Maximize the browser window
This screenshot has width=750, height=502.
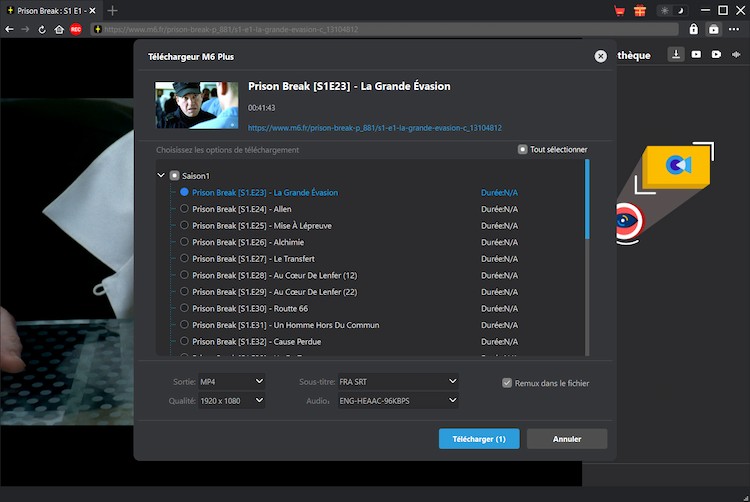pos(723,11)
